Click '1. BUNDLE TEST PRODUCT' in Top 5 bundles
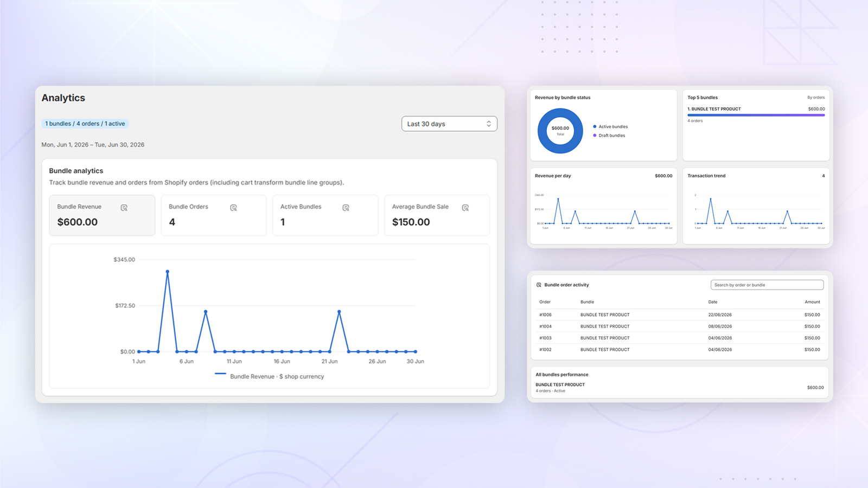The height and width of the screenshot is (488, 868). (x=714, y=109)
